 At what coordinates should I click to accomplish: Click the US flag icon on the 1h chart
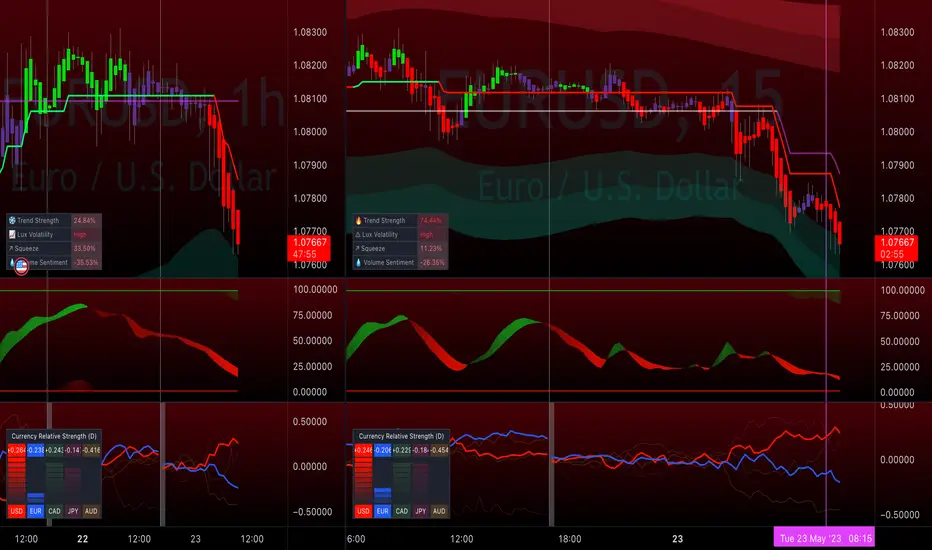[21, 266]
